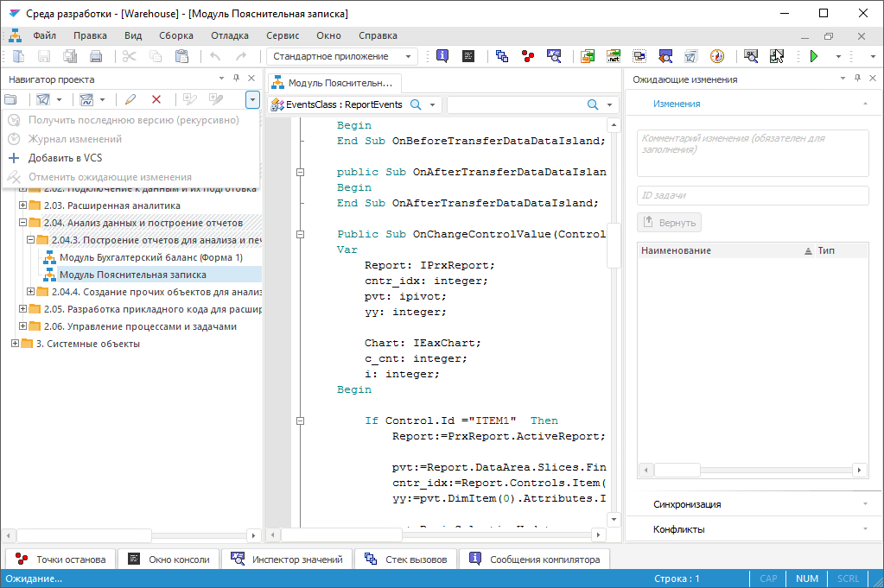Screen dimensions: 884x588
Task: Open the compiler messages toolbar icon
Action: pyautogui.click(x=442, y=56)
